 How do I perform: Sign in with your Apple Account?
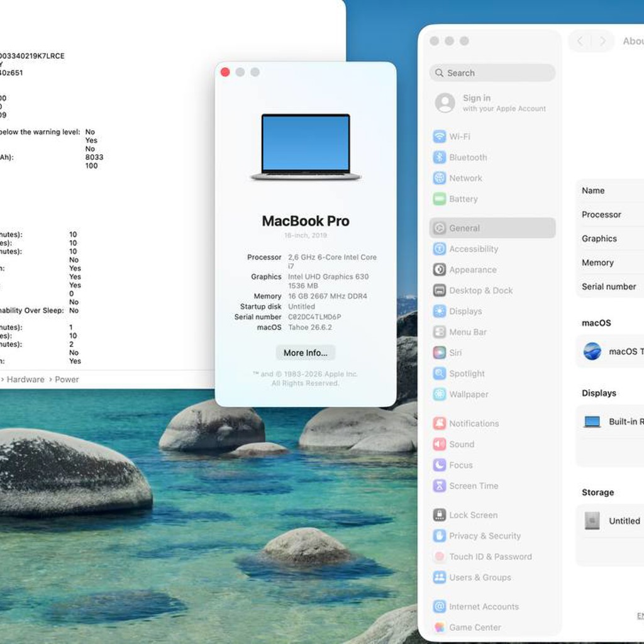(x=491, y=103)
